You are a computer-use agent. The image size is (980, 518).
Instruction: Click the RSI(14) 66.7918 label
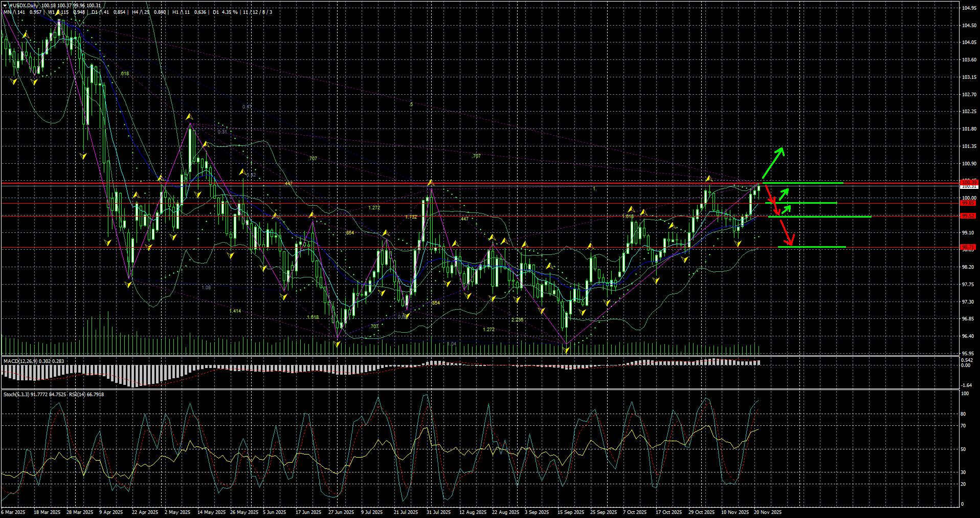point(86,394)
